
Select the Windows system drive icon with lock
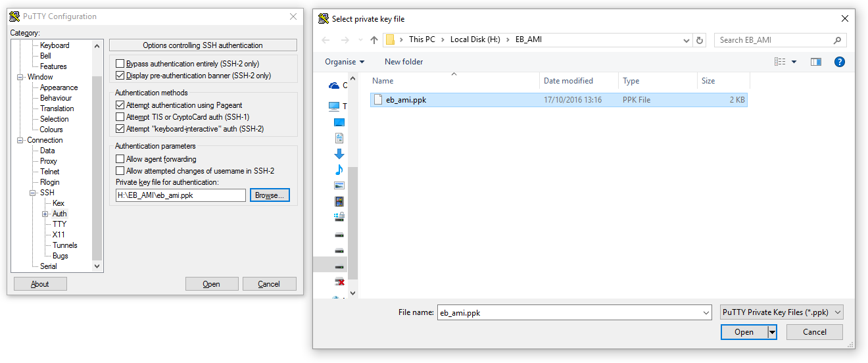pos(339,216)
